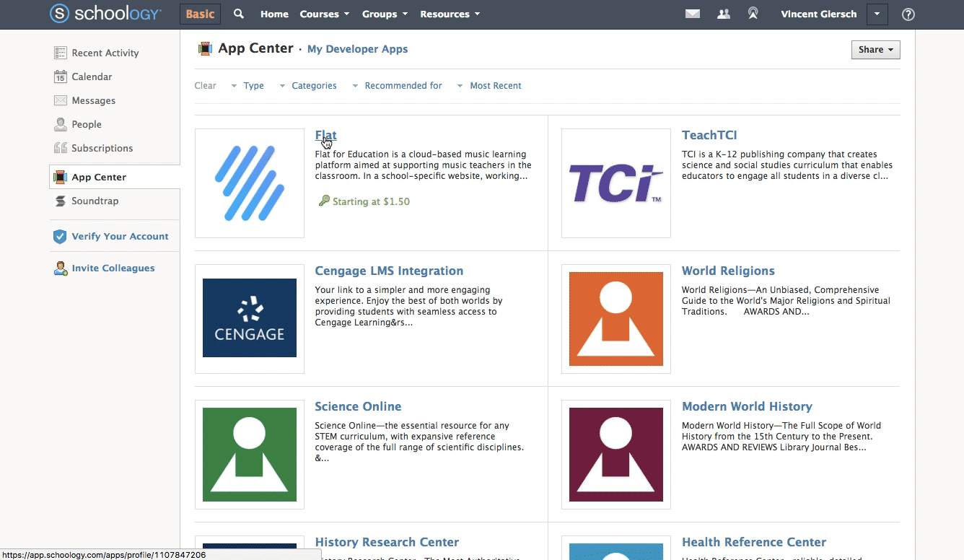Expand the Groups dropdown menu
The image size is (964, 560).
(x=385, y=14)
